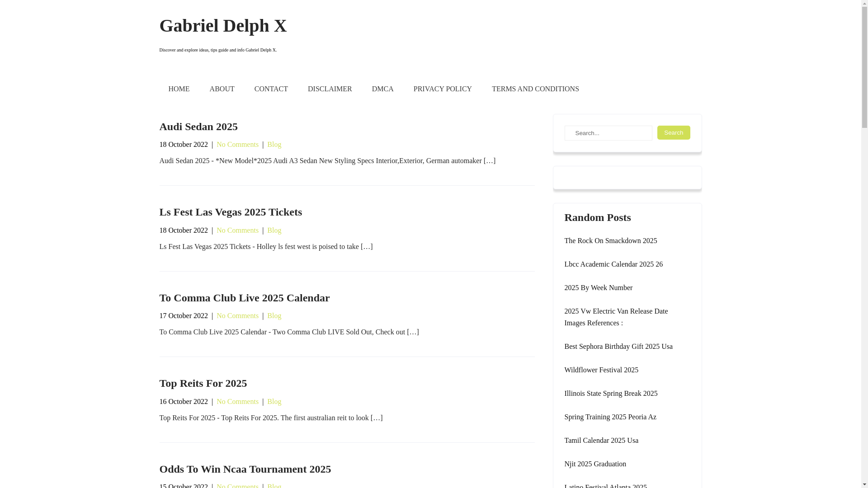The image size is (868, 488).
Task: Open Blog category under To Comma Club post
Action: [x=274, y=316]
